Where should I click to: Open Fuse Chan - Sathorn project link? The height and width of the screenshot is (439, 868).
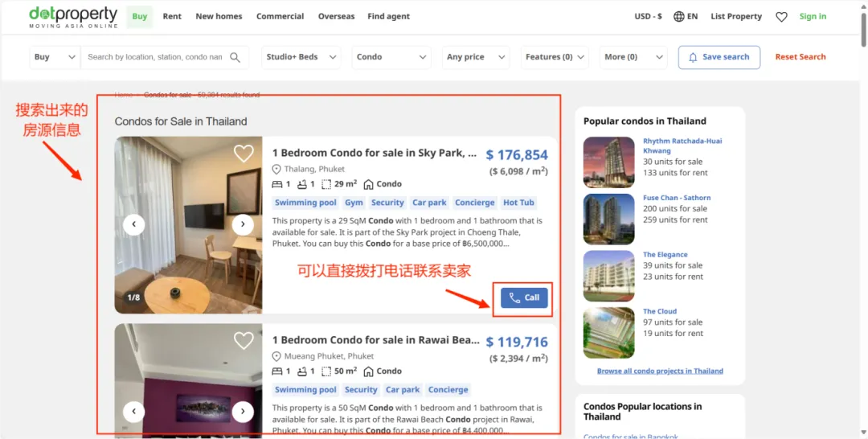pos(677,198)
